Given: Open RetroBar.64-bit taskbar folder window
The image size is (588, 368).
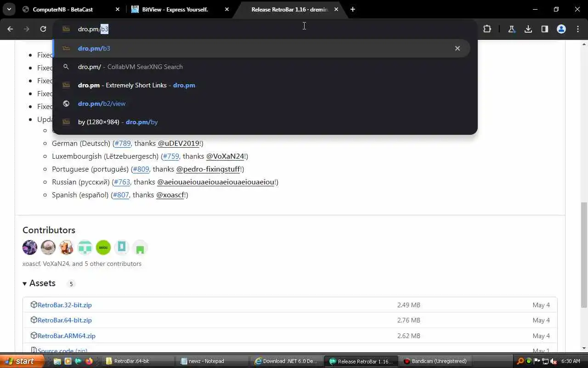Looking at the screenshot, I should pos(139,361).
